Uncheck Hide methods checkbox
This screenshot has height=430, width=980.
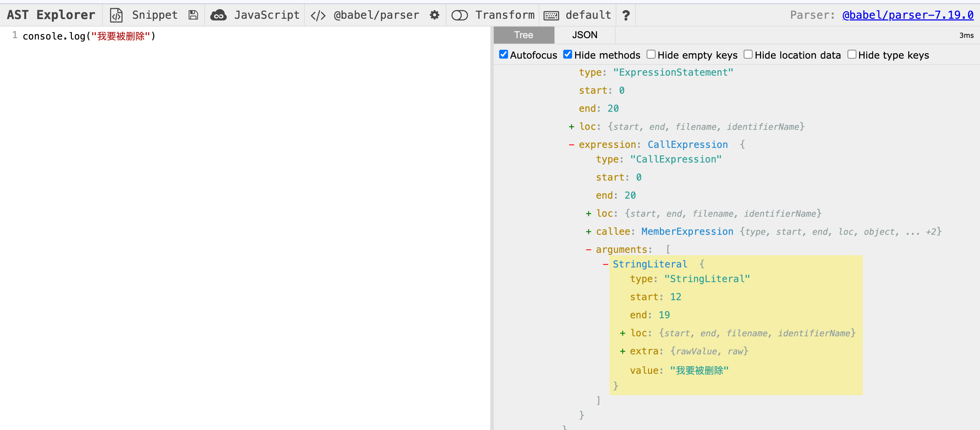(568, 55)
